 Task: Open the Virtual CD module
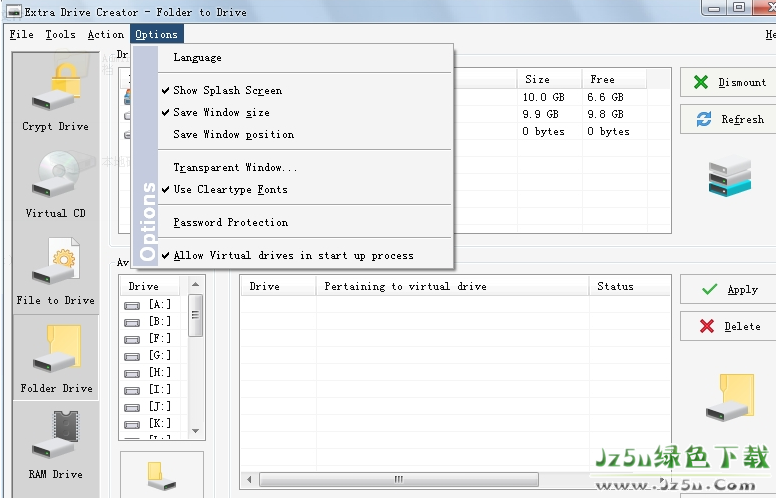click(x=55, y=184)
